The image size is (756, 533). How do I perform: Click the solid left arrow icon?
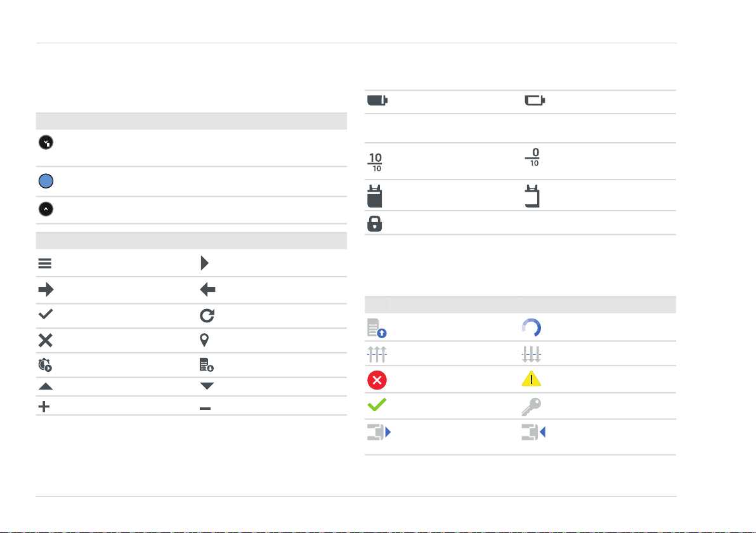(207, 290)
